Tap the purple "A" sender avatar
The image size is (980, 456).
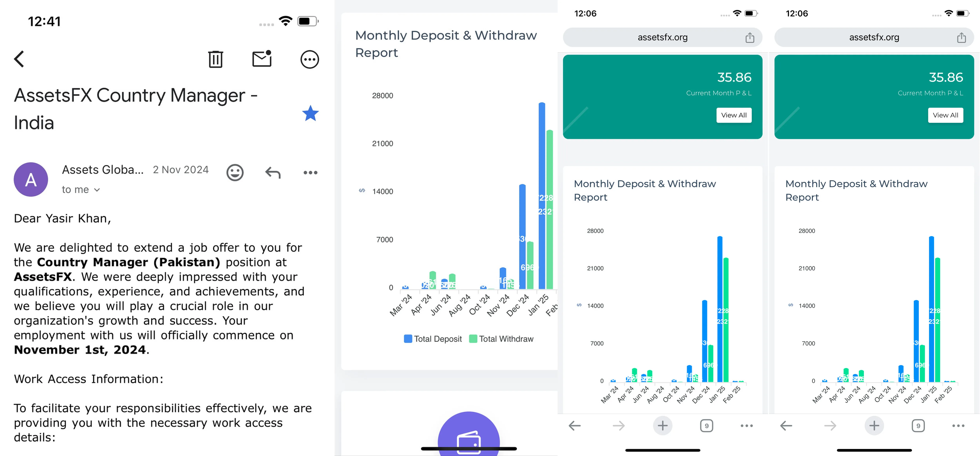[31, 179]
